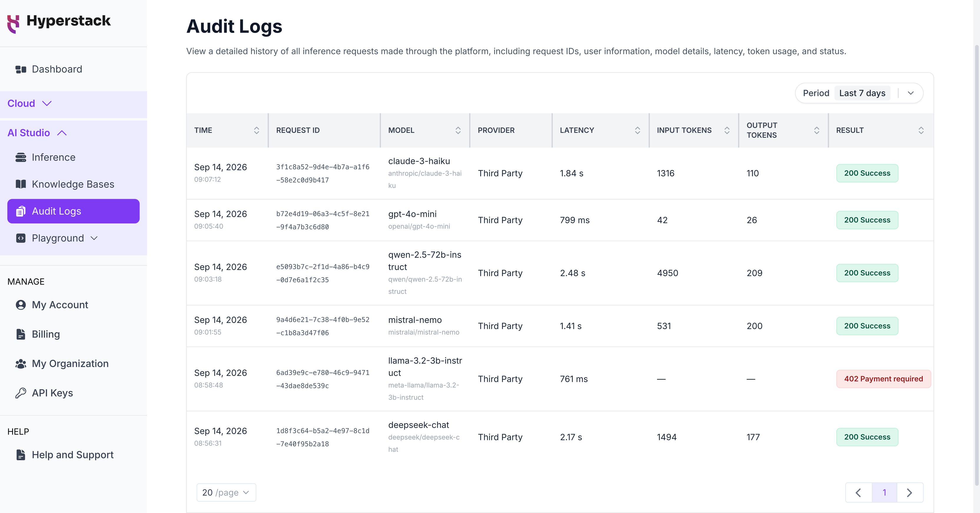Click the Last 7 days period value
This screenshot has height=513, width=980.
pos(862,93)
